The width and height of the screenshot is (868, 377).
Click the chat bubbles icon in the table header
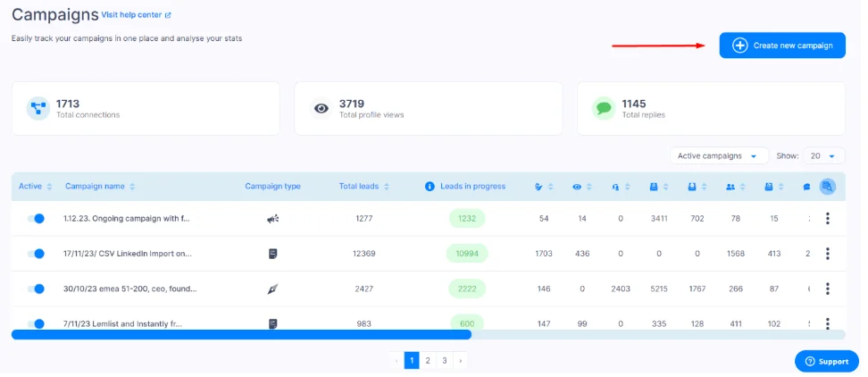point(806,187)
